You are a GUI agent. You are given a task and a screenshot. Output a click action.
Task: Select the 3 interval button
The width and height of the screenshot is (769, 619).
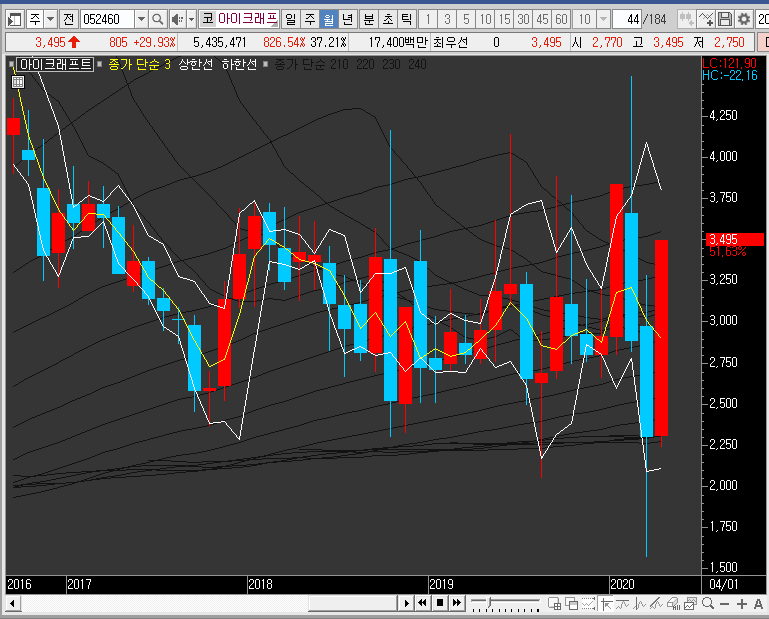447,20
